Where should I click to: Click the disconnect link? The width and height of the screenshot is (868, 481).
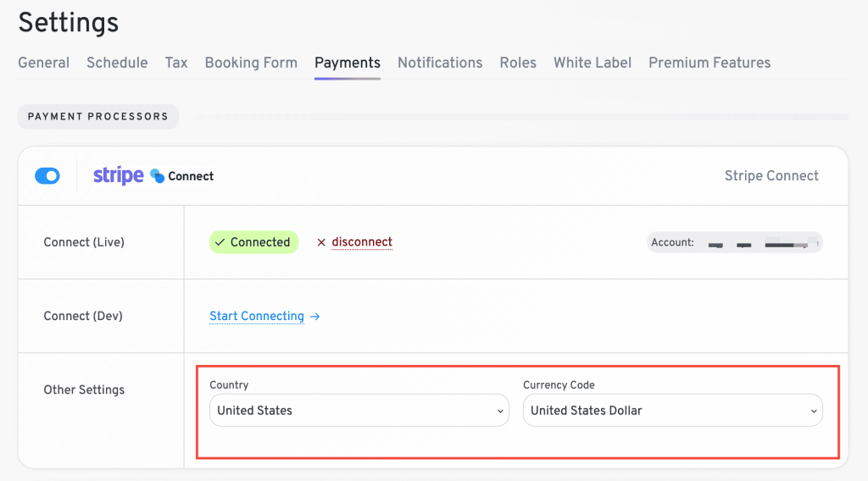click(362, 242)
